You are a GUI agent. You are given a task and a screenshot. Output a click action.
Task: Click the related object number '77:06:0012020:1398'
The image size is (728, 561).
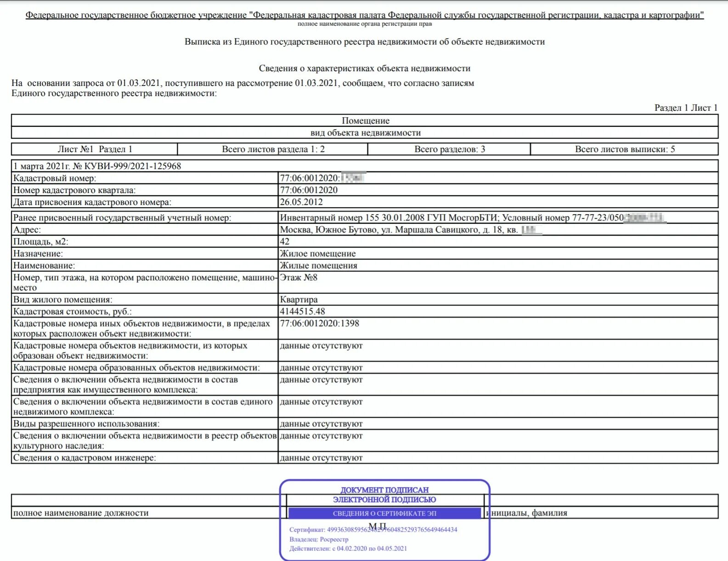[320, 323]
